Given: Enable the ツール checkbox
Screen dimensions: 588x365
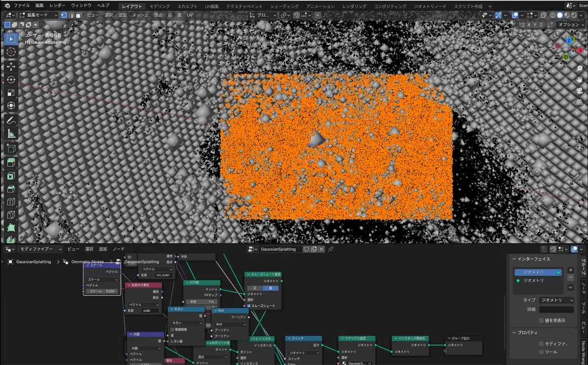Looking at the screenshot, I should (541, 352).
